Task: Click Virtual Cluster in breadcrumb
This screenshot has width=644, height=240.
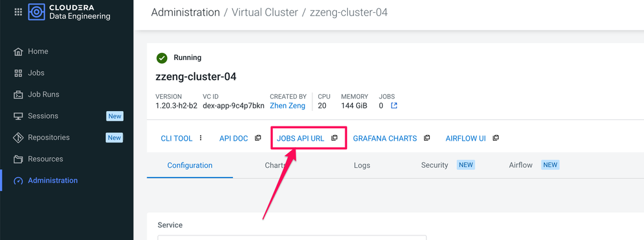Action: [265, 12]
